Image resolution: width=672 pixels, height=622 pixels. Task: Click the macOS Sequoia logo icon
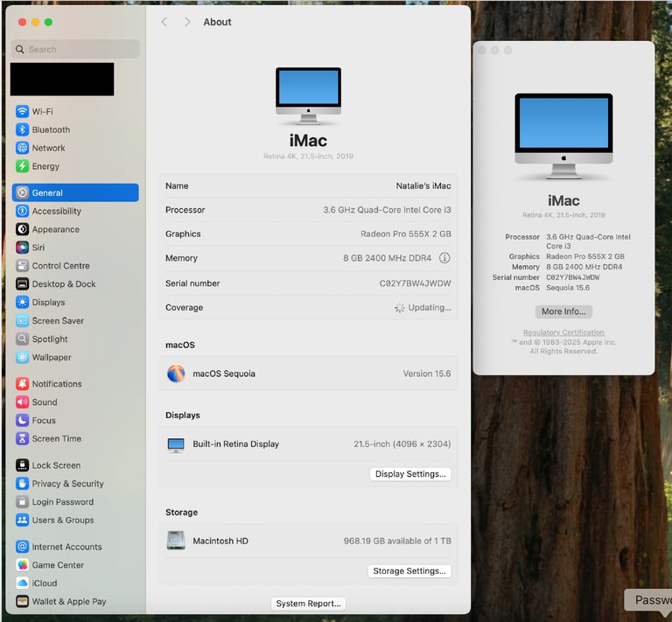pyautogui.click(x=176, y=374)
